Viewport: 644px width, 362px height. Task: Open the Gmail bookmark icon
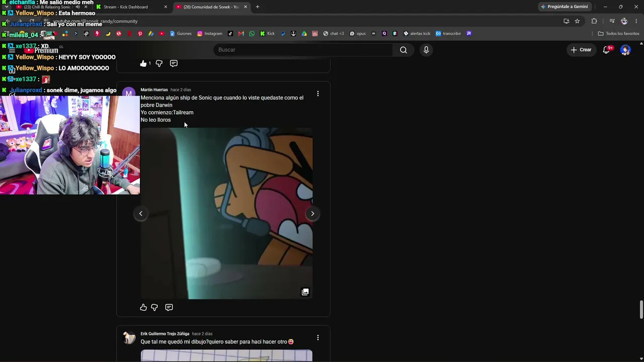(241, 34)
